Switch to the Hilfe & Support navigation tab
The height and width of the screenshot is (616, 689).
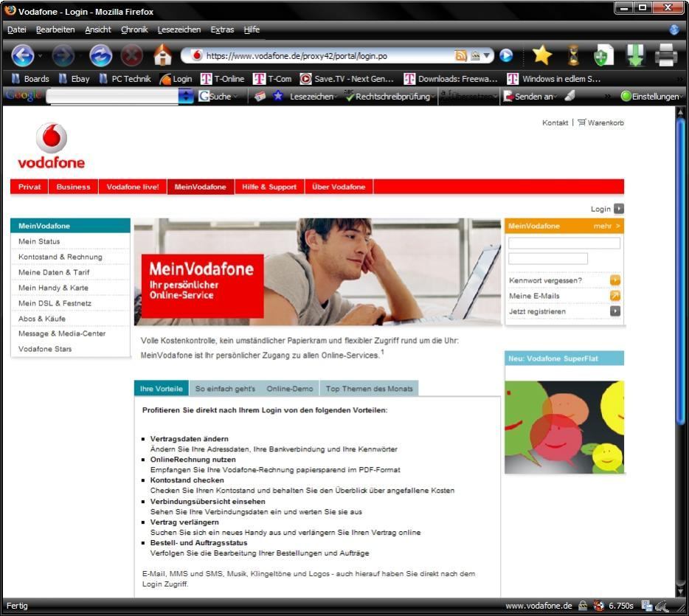(x=269, y=187)
